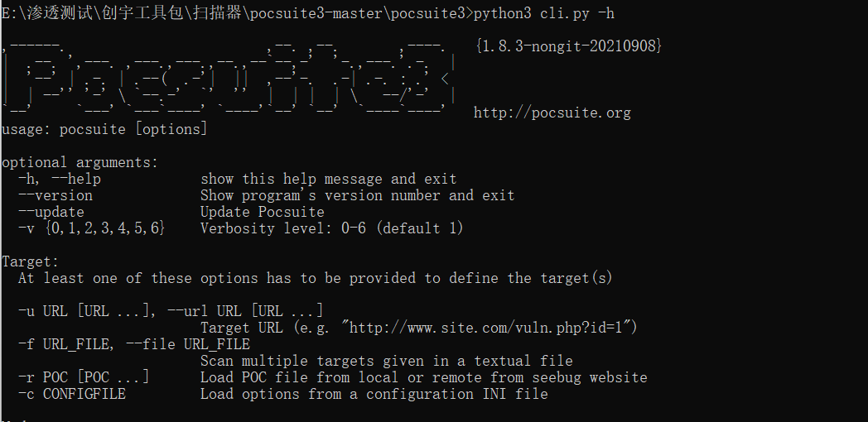868x422 pixels.
Task: Click the 'usage: pocsuite [options]' line
Action: coord(104,129)
